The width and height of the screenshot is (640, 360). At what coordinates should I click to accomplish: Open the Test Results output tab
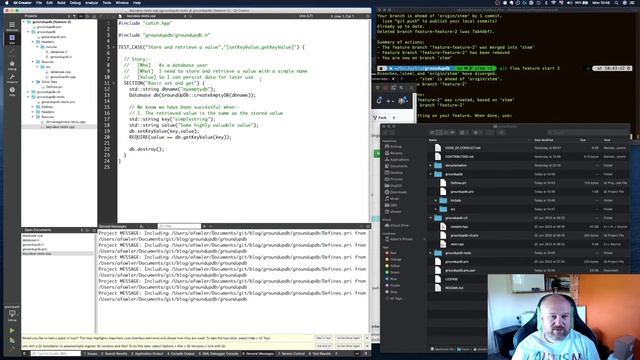pyautogui.click(x=321, y=353)
